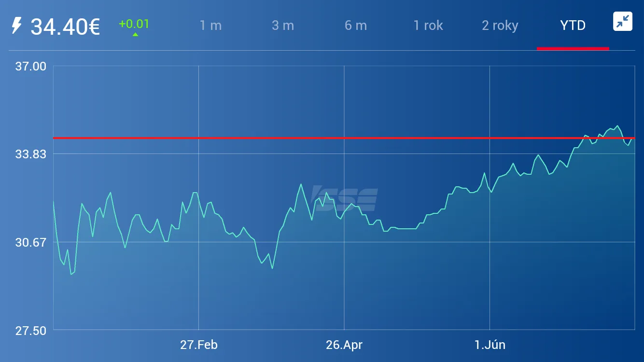The height and width of the screenshot is (362, 644).
Task: Select the 1 m time range tab
Action: pos(210,26)
